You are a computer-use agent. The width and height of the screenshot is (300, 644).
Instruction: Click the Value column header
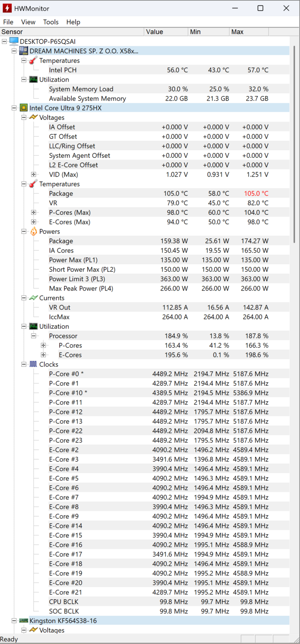166,32
